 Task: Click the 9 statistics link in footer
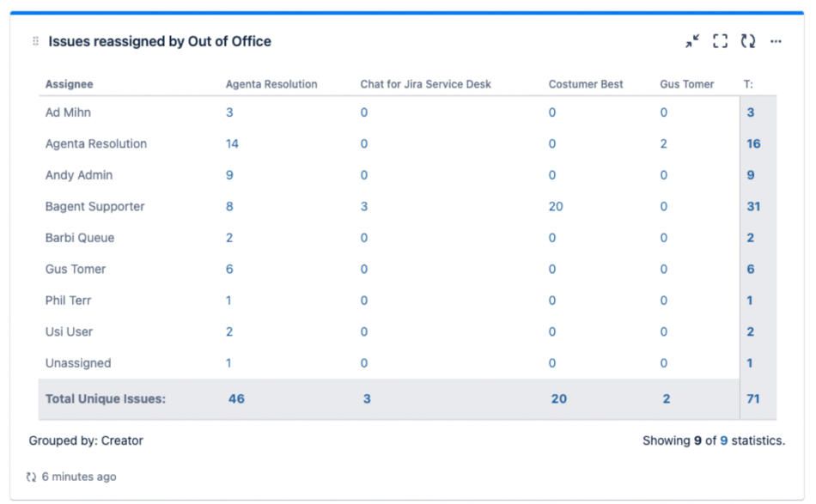coord(723,440)
